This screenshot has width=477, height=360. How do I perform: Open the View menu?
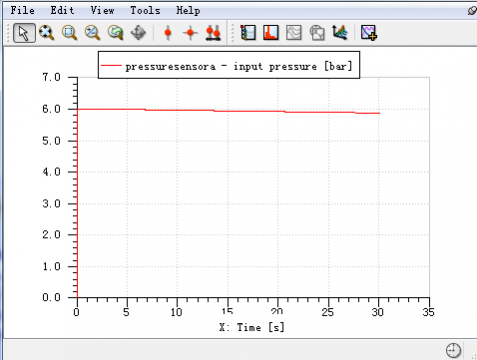click(102, 10)
